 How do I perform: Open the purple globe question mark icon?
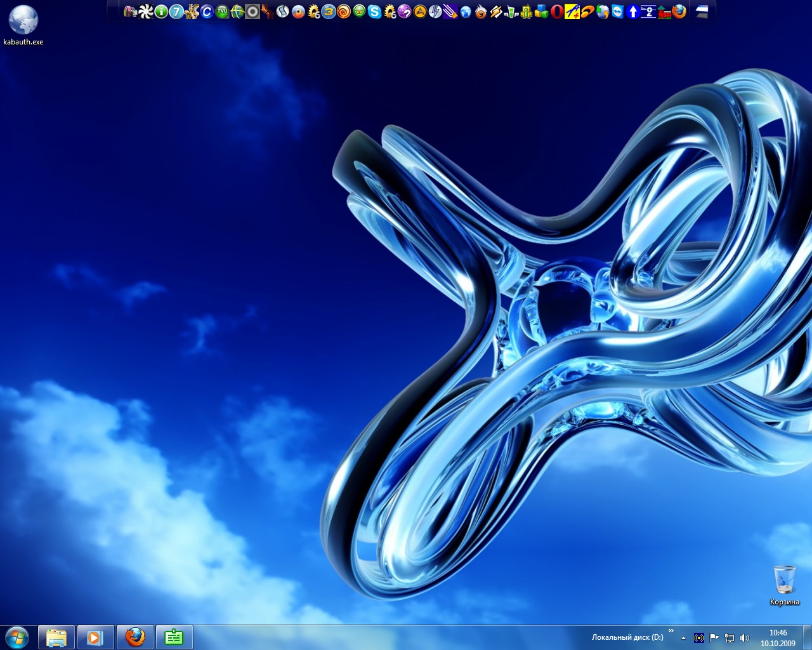point(405,11)
